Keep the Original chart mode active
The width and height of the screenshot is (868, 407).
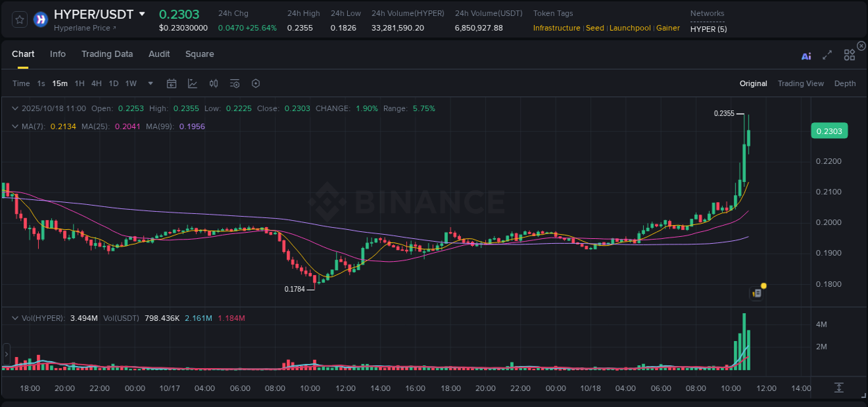point(753,83)
